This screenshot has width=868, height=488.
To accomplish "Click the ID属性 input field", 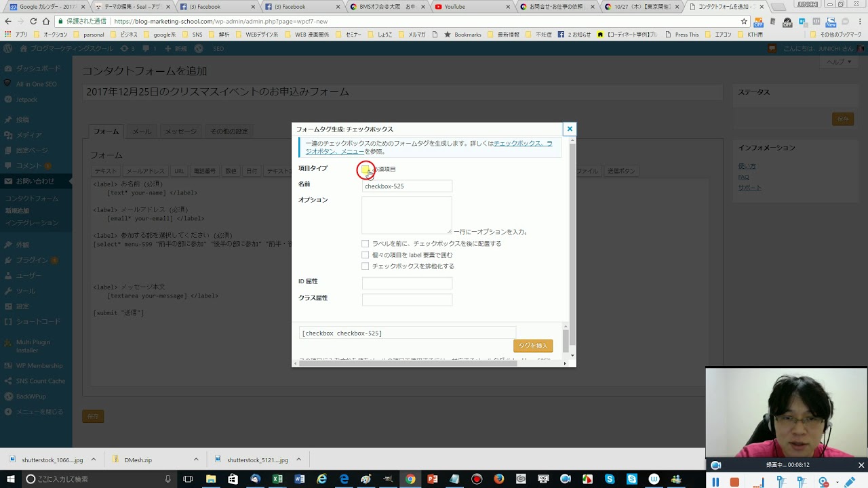I will (407, 283).
